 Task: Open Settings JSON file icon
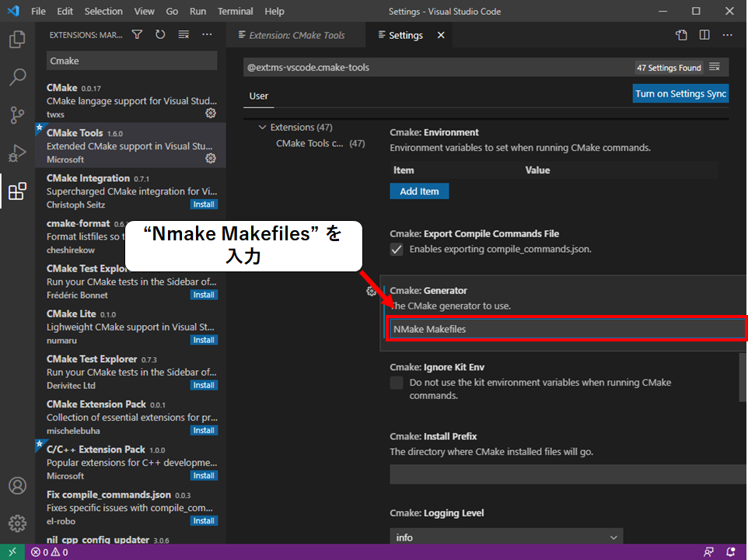(x=682, y=35)
